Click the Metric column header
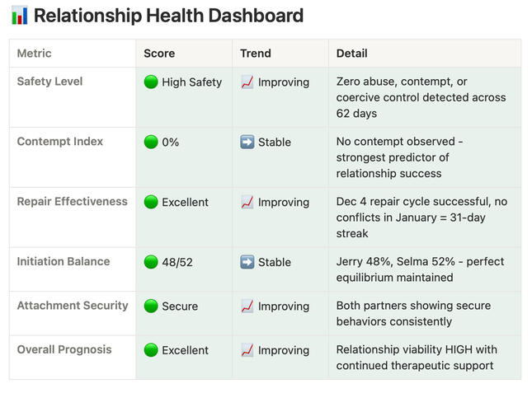 (x=35, y=54)
